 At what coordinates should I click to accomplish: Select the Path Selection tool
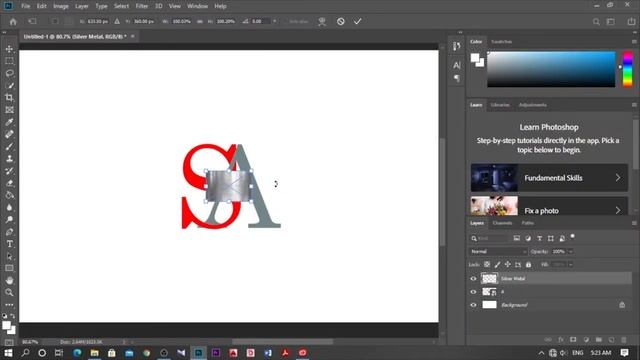(9, 256)
